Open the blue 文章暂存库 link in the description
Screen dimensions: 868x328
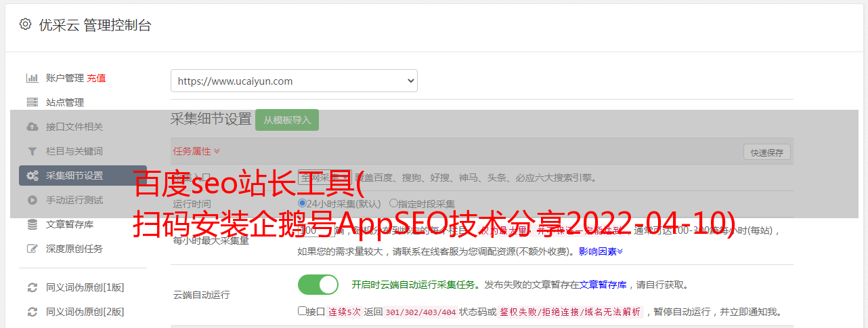click(x=603, y=285)
